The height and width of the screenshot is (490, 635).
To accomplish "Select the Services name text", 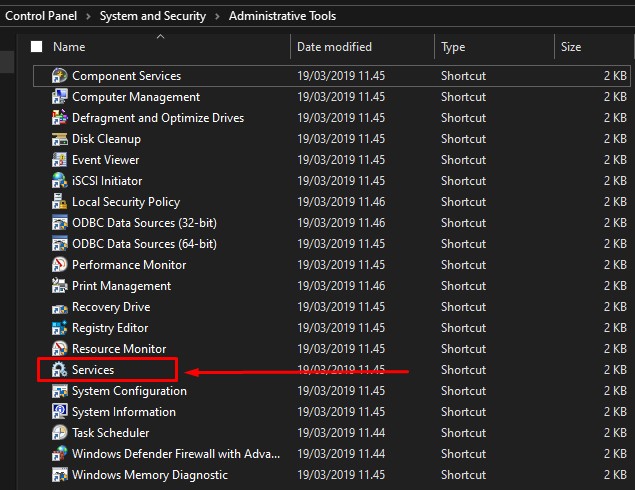I will pos(93,370).
